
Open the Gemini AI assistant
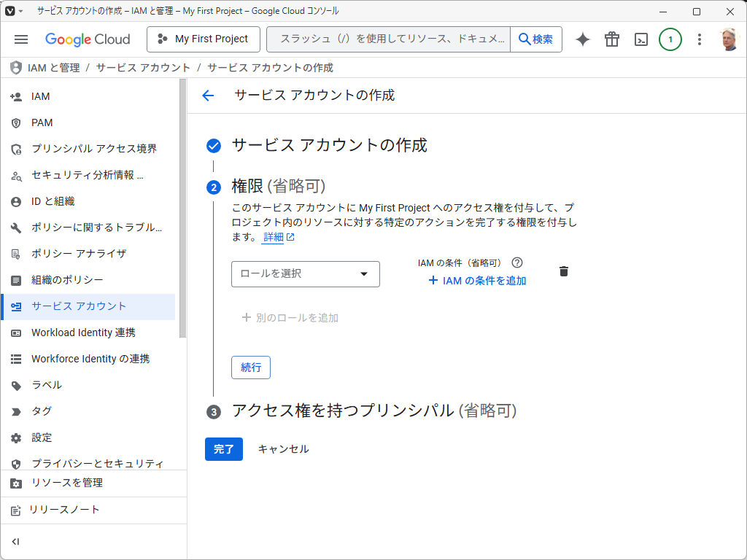point(582,39)
